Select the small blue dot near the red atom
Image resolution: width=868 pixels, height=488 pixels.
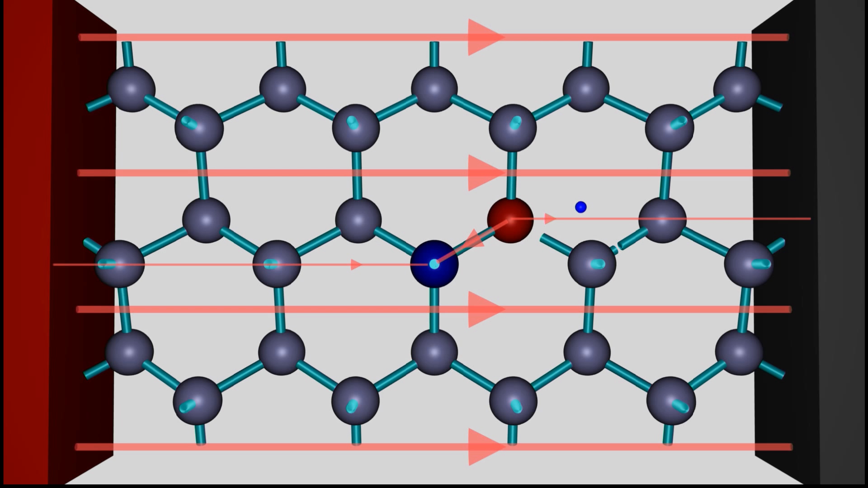(x=580, y=207)
